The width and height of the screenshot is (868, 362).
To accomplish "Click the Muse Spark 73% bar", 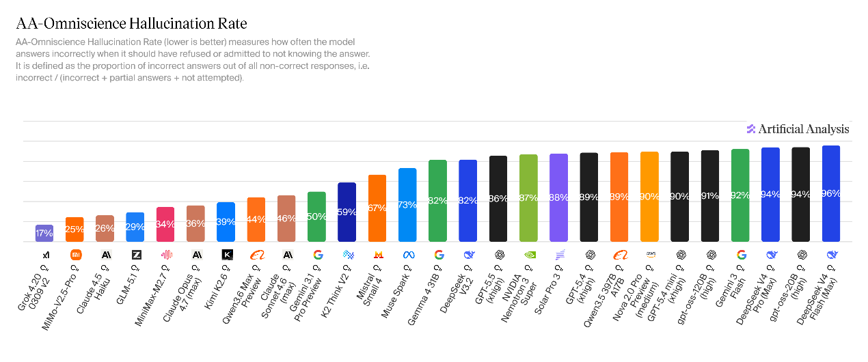I will tap(407, 205).
